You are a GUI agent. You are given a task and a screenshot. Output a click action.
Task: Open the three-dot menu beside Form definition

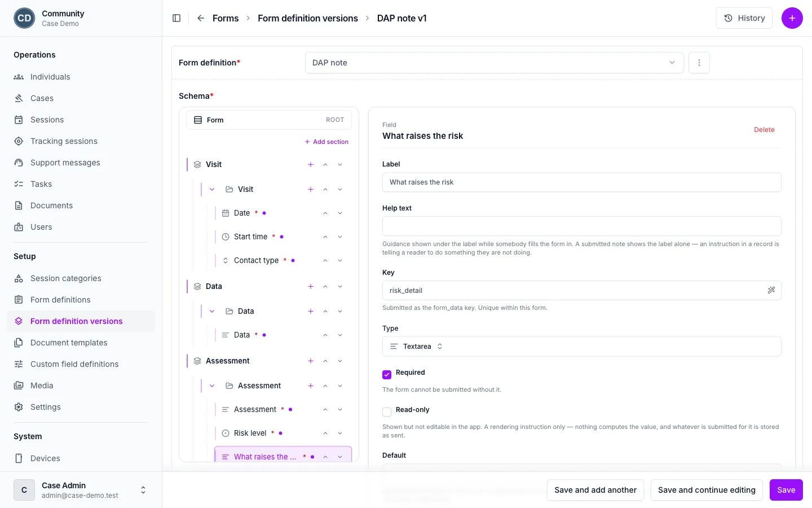pyautogui.click(x=699, y=63)
